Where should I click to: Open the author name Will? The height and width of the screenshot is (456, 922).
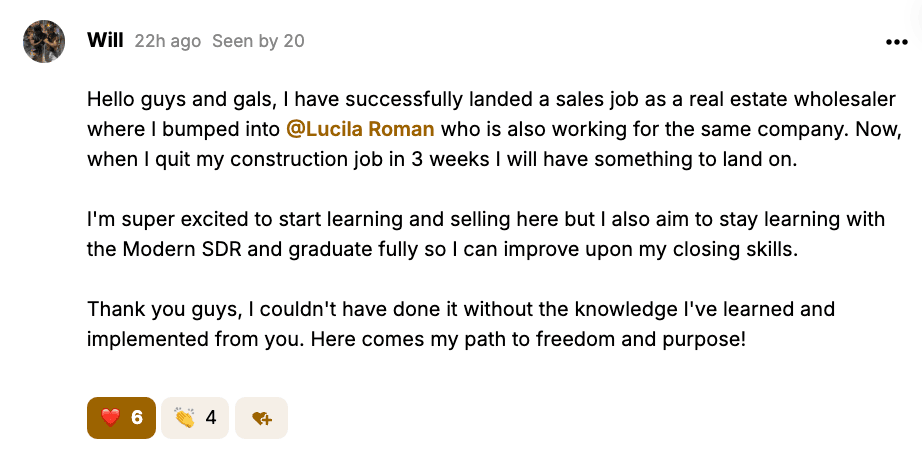point(105,41)
